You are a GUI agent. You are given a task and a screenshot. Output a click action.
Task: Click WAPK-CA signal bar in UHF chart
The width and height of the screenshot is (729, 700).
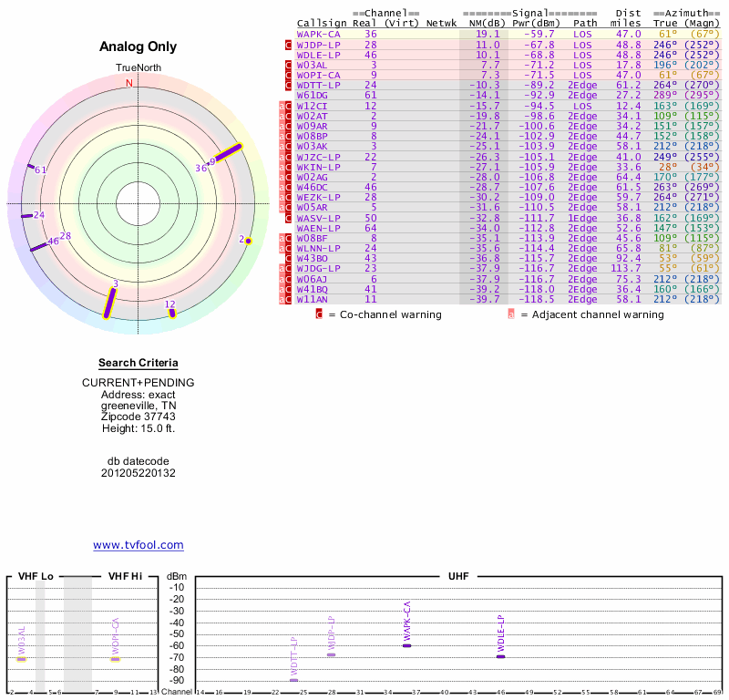pyautogui.click(x=406, y=645)
